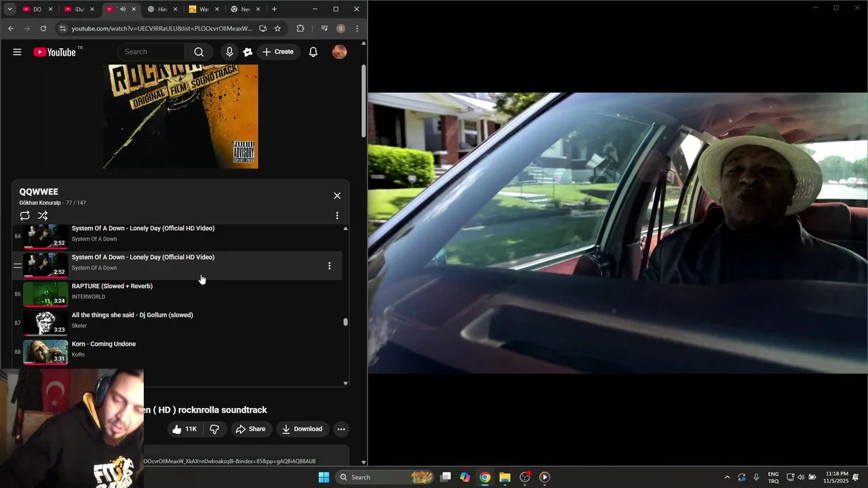868x488 pixels.
Task: Open System Of A Down channel on highlighted row
Action: coord(94,268)
